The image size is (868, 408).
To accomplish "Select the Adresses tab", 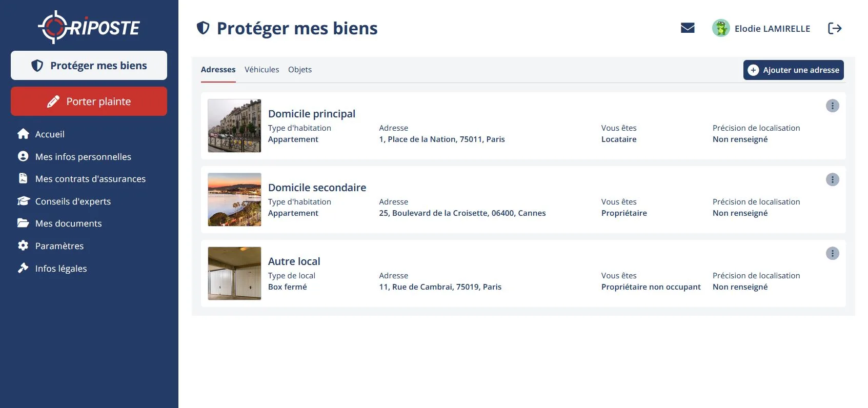I will pos(218,70).
